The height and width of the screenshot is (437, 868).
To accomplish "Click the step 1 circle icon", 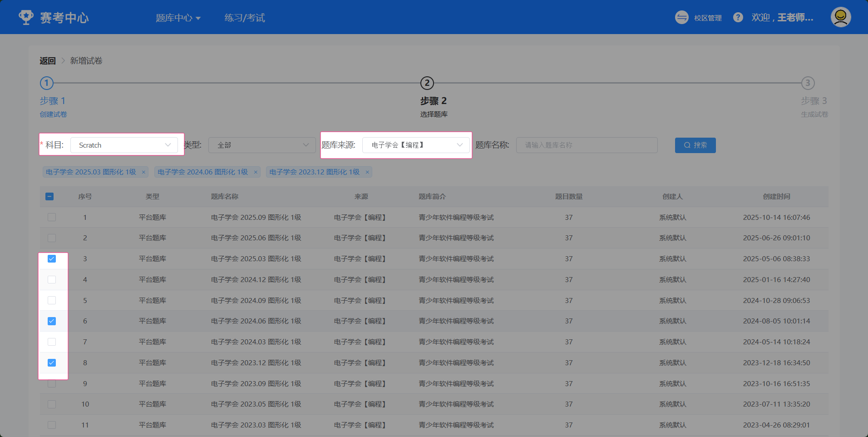I will click(x=47, y=83).
